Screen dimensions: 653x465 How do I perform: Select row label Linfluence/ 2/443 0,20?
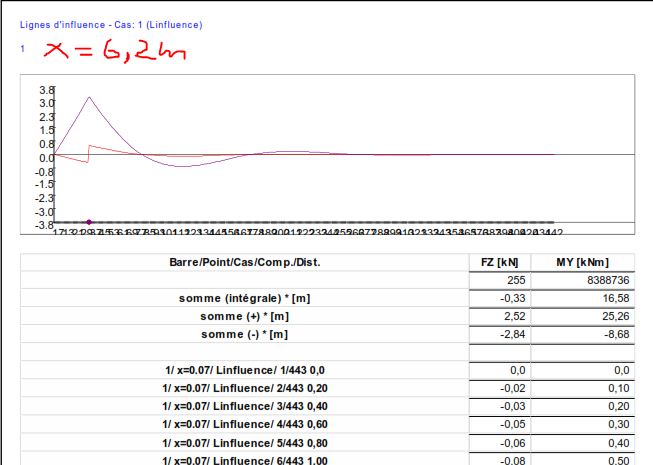coord(244,388)
